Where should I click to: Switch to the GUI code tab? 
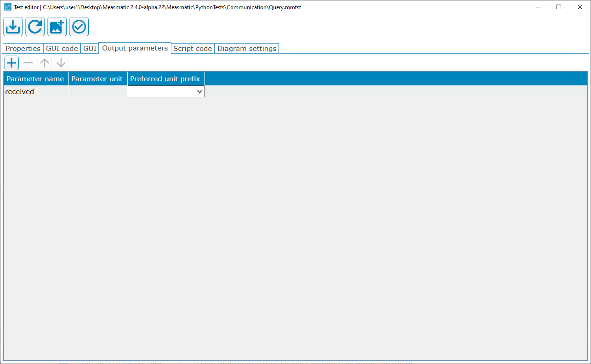(x=62, y=49)
